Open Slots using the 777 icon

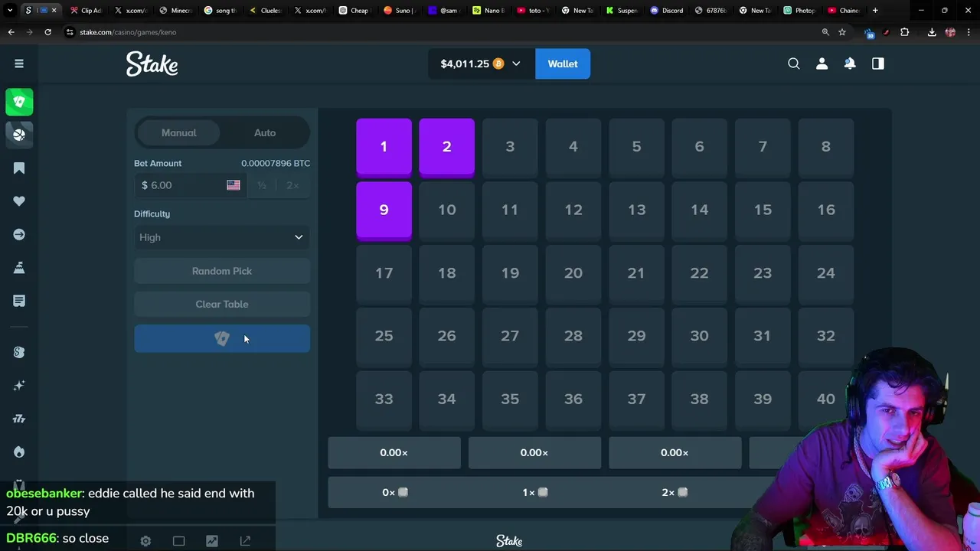tap(19, 419)
